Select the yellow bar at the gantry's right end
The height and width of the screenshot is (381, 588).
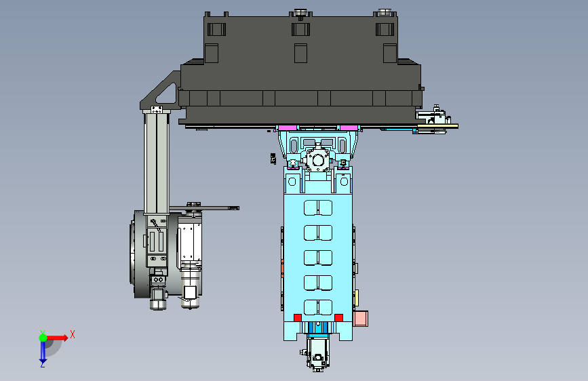pos(437,126)
